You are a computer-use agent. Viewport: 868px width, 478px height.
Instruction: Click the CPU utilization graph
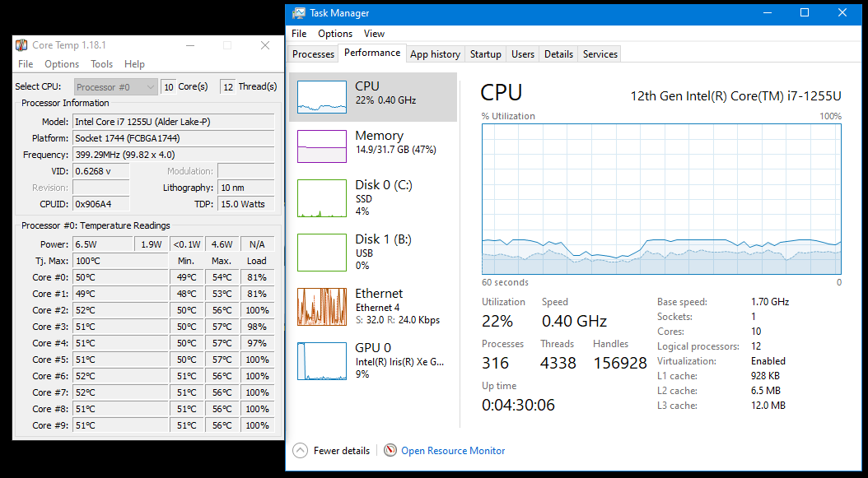661,199
